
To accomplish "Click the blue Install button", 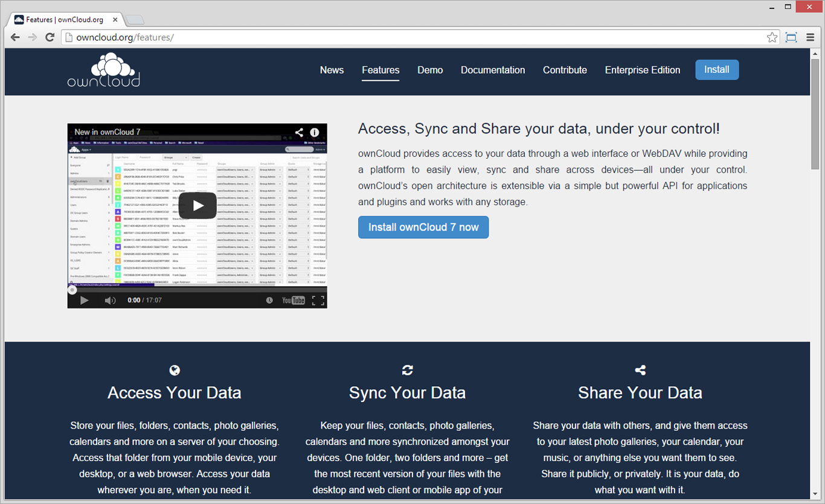I will point(717,69).
